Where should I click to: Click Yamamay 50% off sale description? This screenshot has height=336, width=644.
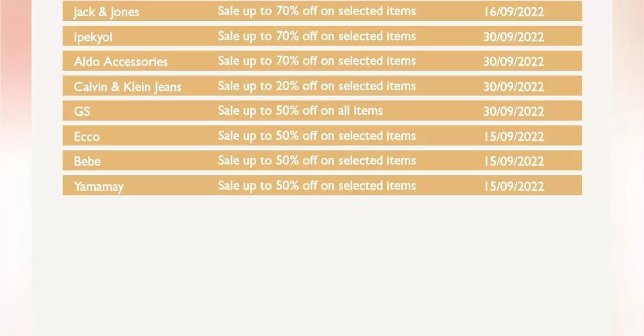317,186
